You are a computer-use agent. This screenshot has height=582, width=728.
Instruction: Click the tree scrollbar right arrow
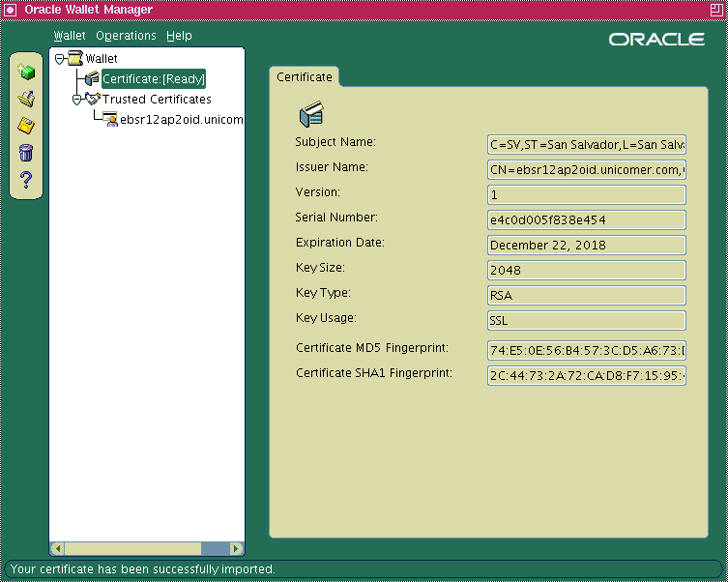coord(236,548)
